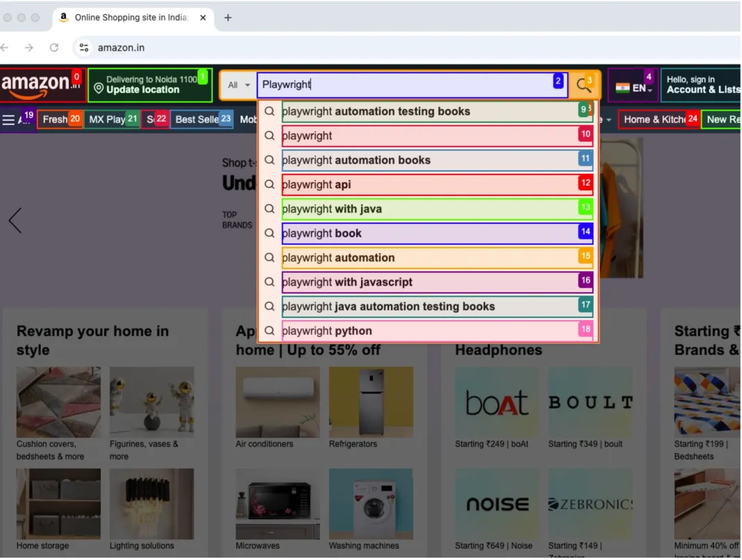Click the browser back arrow
742x560 pixels.
[5, 48]
